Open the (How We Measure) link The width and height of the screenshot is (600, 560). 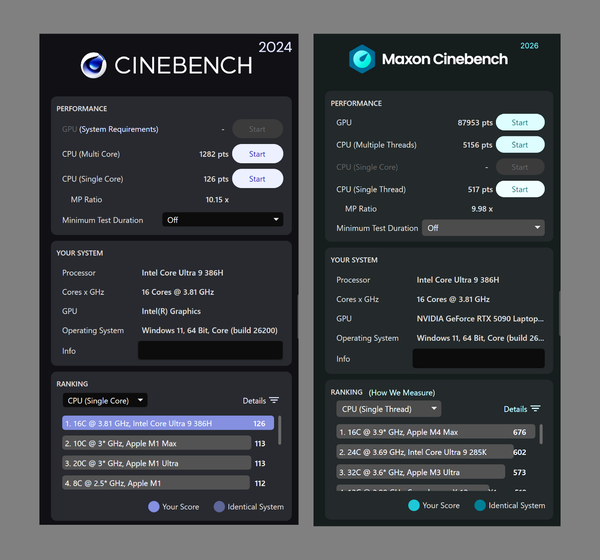click(x=401, y=393)
